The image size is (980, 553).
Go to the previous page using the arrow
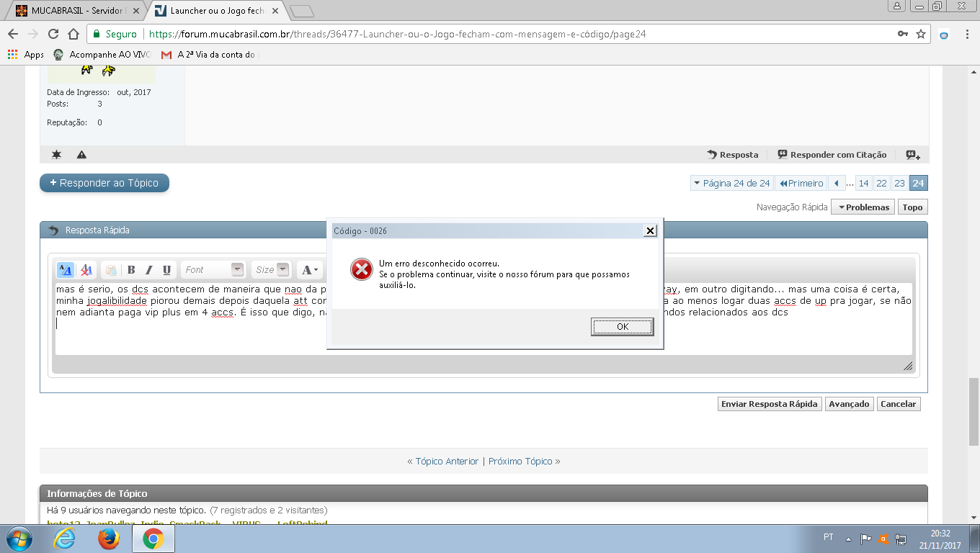(x=836, y=184)
